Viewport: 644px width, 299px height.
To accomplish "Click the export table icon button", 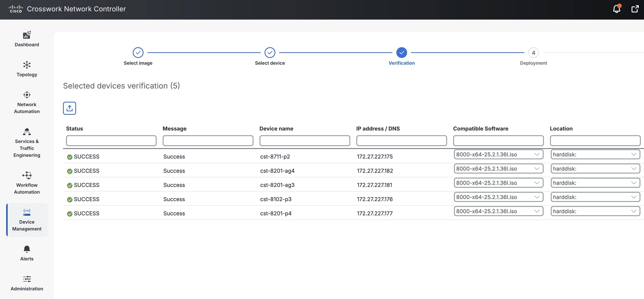I will 70,108.
